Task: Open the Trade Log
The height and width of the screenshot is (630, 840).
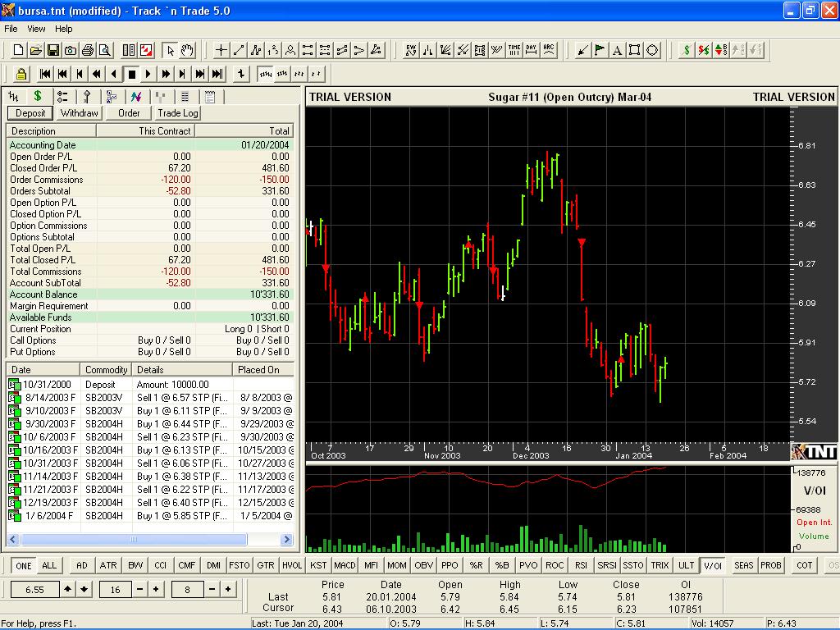Action: (x=178, y=113)
